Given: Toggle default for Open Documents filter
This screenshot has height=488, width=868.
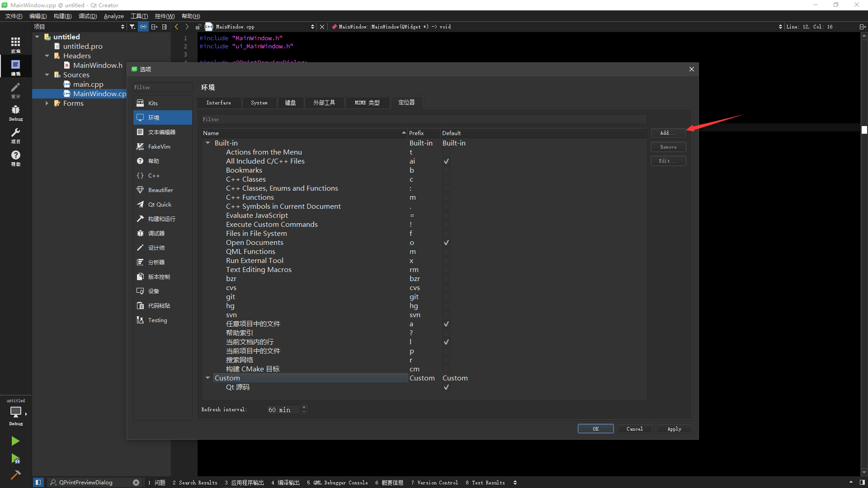Looking at the screenshot, I should [x=446, y=243].
